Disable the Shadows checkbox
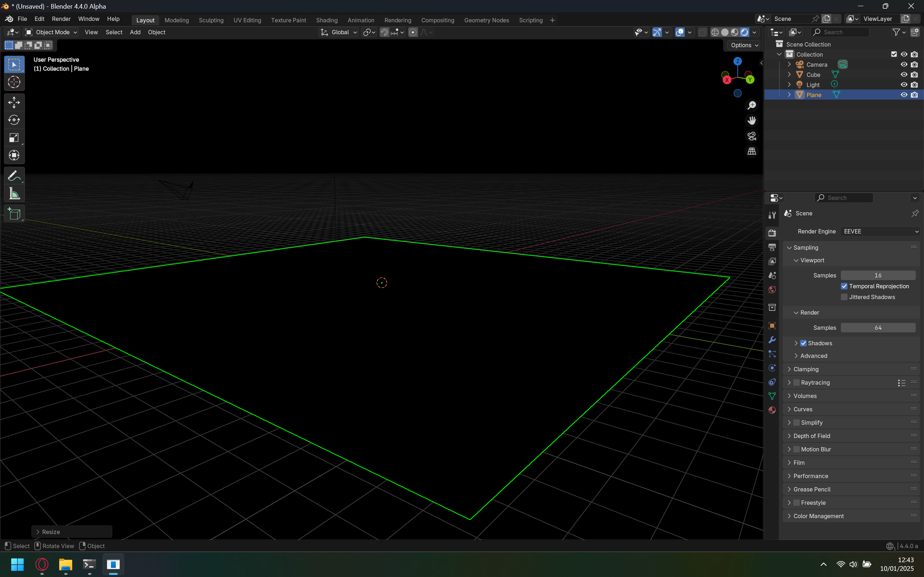Viewport: 924px width, 577px height. point(803,343)
